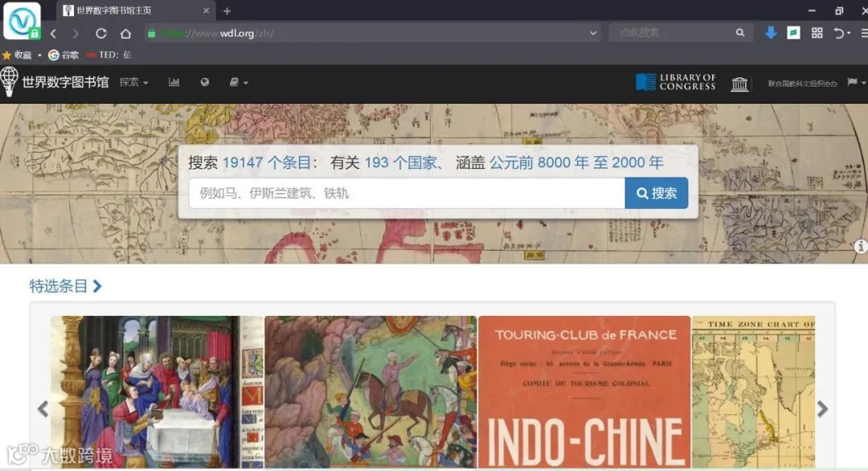868x471 pixels.
Task: Open the TED bookmark
Action: pos(108,55)
